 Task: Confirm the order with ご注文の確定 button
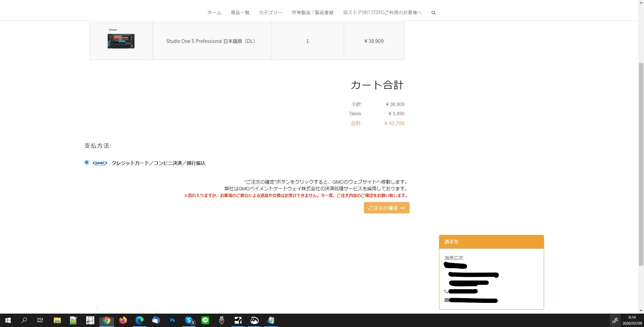click(386, 208)
